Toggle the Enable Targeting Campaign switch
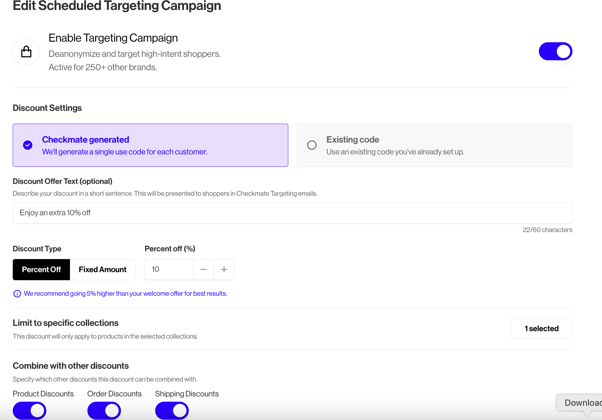 (555, 51)
